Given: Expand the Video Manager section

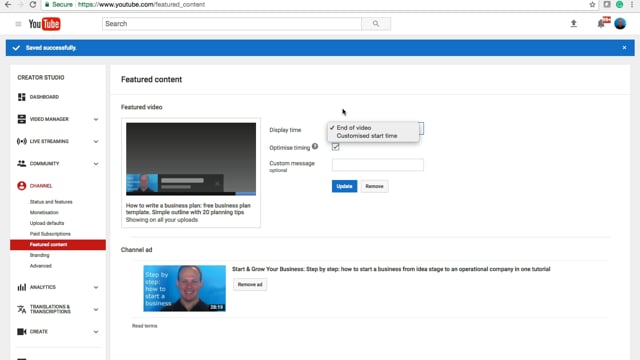Looking at the screenshot, I should click(96, 119).
